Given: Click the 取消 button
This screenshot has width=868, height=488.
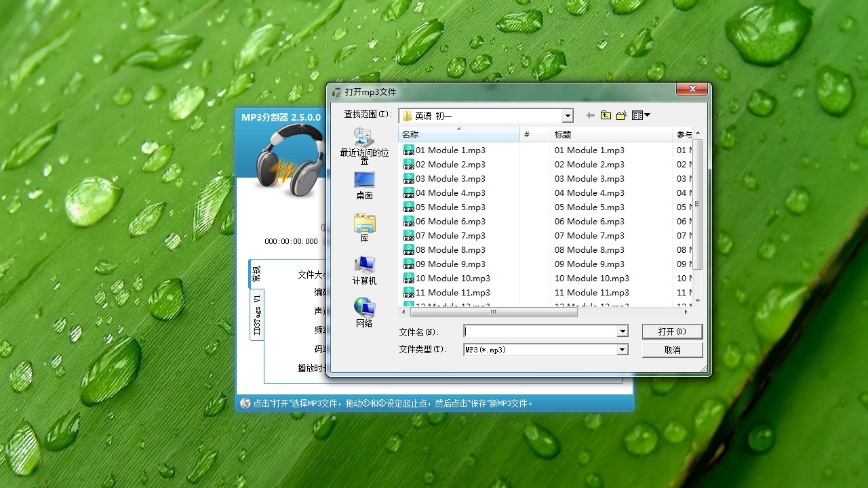Looking at the screenshot, I should tap(672, 349).
